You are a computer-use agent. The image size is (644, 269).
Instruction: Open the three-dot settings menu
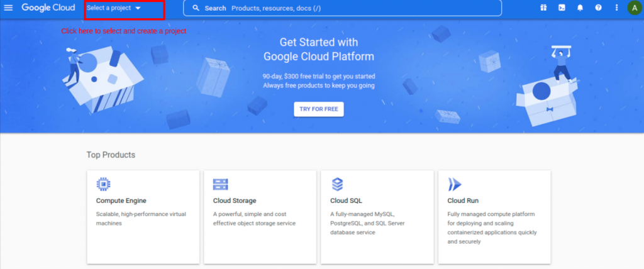click(616, 8)
